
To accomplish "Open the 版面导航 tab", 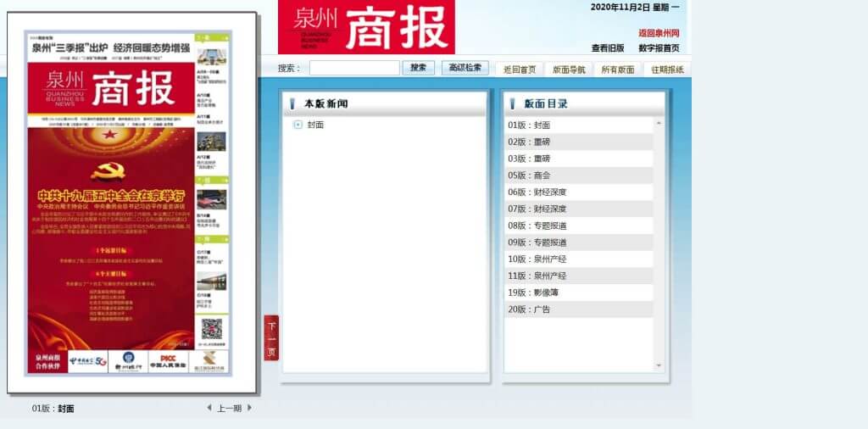I will click(569, 70).
